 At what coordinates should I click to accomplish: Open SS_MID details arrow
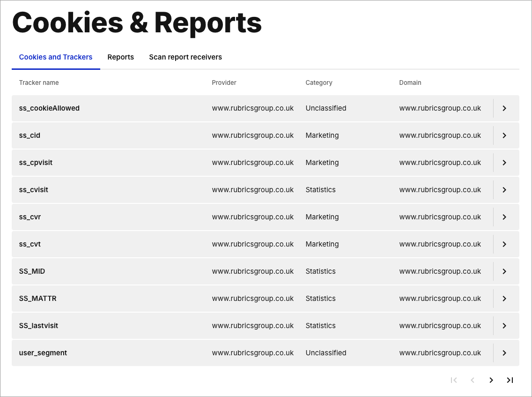504,271
